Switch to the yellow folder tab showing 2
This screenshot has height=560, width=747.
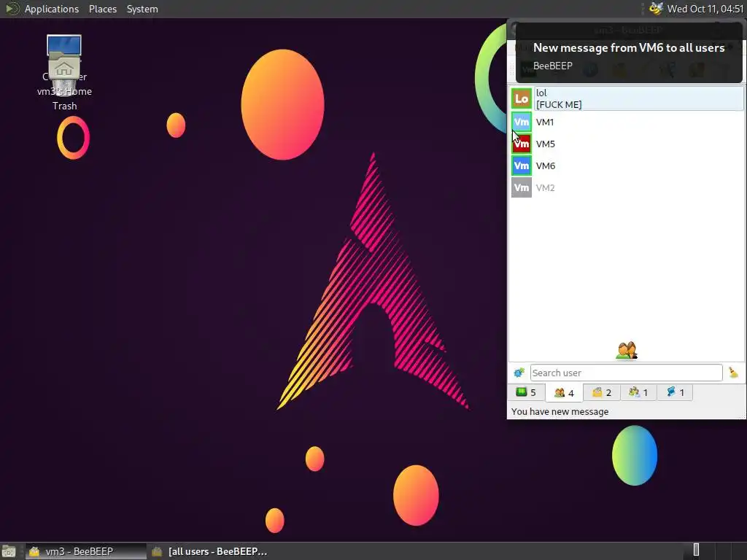pyautogui.click(x=601, y=392)
